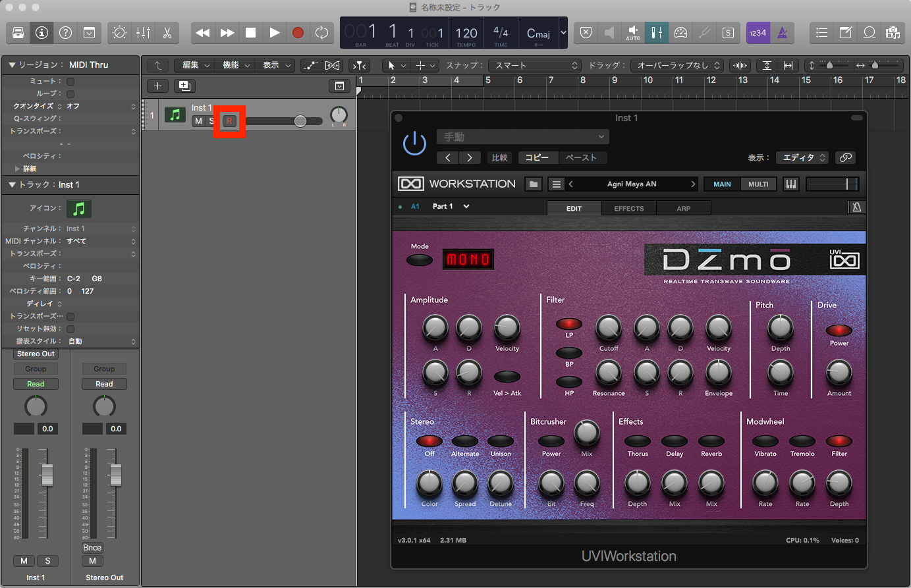Open the Editors scissors icon
Viewport: 911px width, 588px height.
[167, 32]
